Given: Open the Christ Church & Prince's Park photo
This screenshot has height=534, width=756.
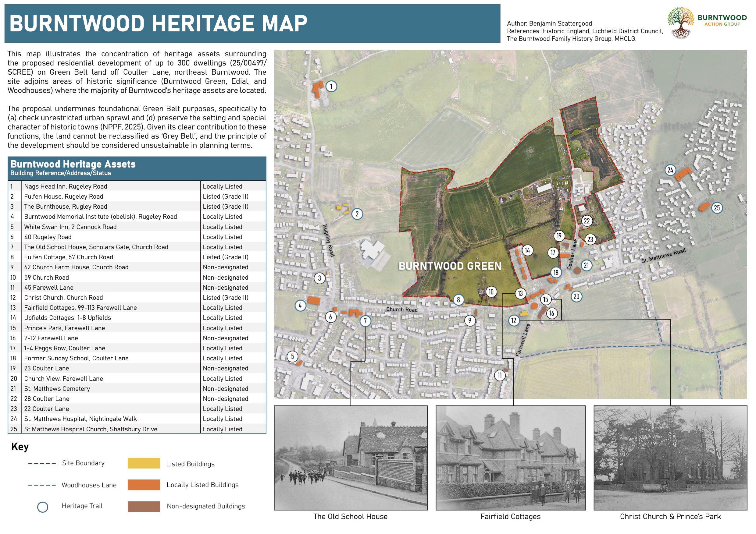Looking at the screenshot, I should coord(670,457).
